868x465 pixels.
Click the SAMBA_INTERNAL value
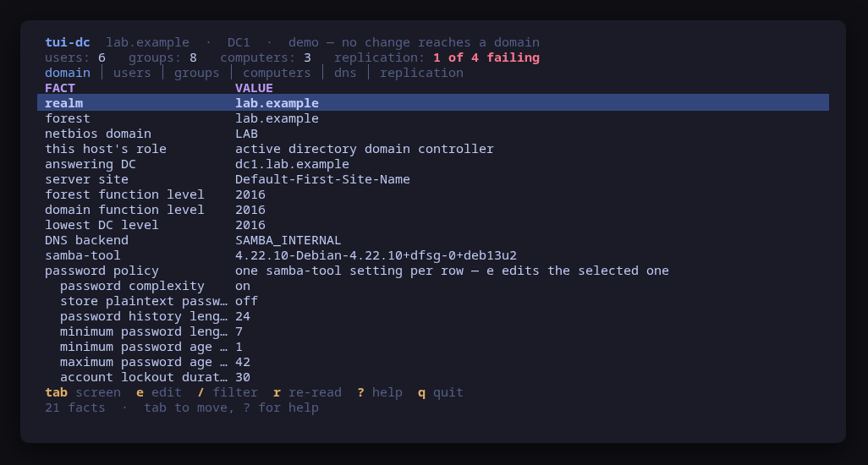pyautogui.click(x=288, y=240)
